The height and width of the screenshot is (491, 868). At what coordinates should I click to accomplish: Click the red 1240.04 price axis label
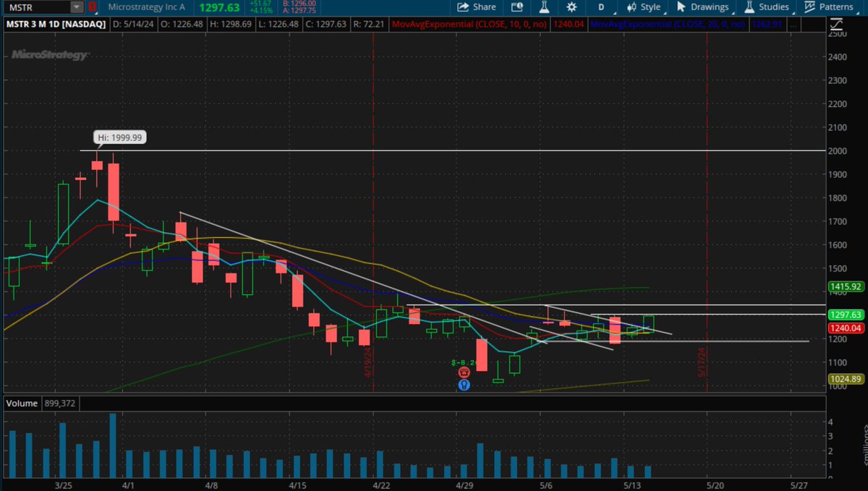click(846, 327)
